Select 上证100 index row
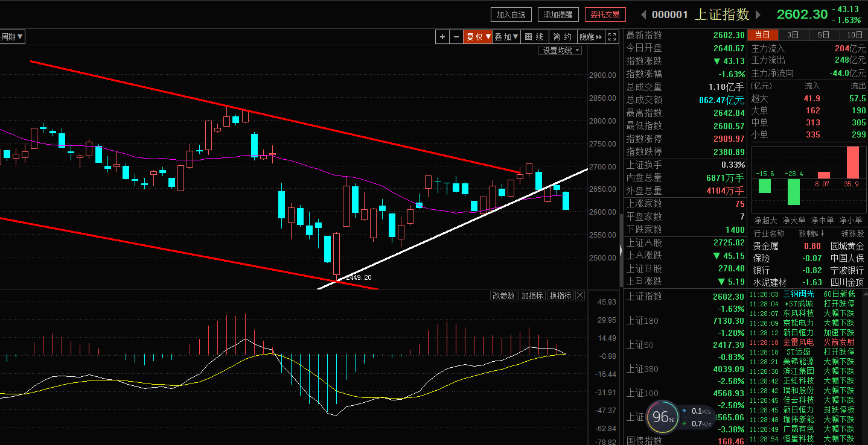Screen dimensions: 868x445 click(685, 399)
